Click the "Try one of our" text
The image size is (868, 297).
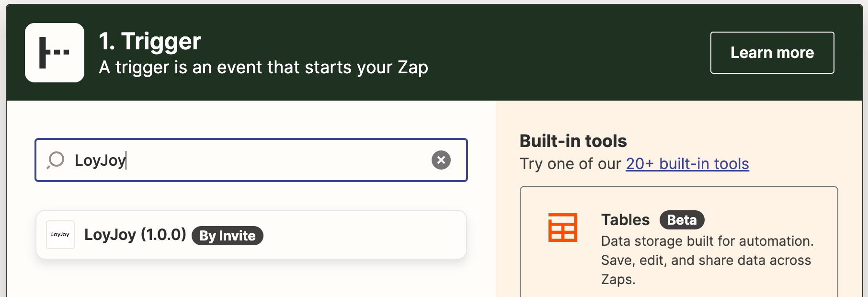click(x=570, y=164)
